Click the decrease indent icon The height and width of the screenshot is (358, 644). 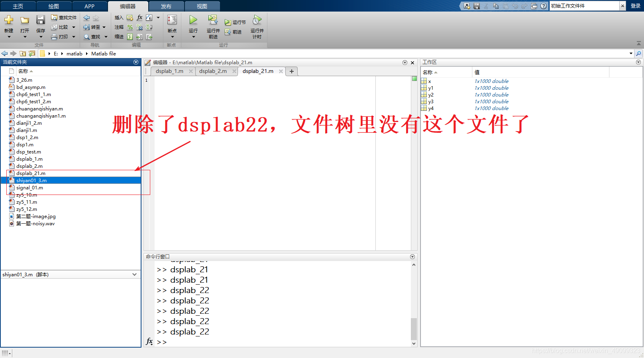coord(149,37)
